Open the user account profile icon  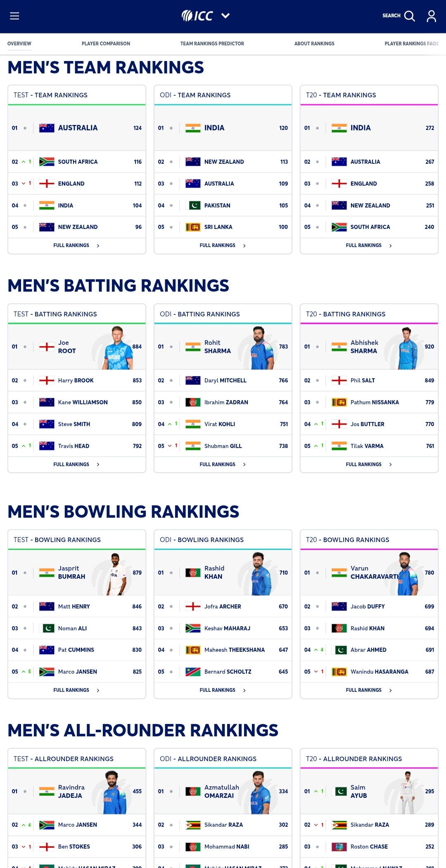tap(431, 16)
